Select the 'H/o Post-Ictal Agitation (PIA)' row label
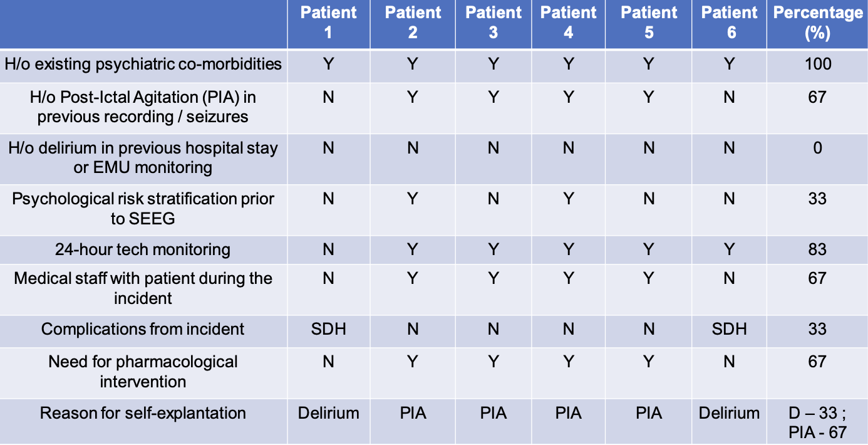The image size is (868, 445). point(143,107)
